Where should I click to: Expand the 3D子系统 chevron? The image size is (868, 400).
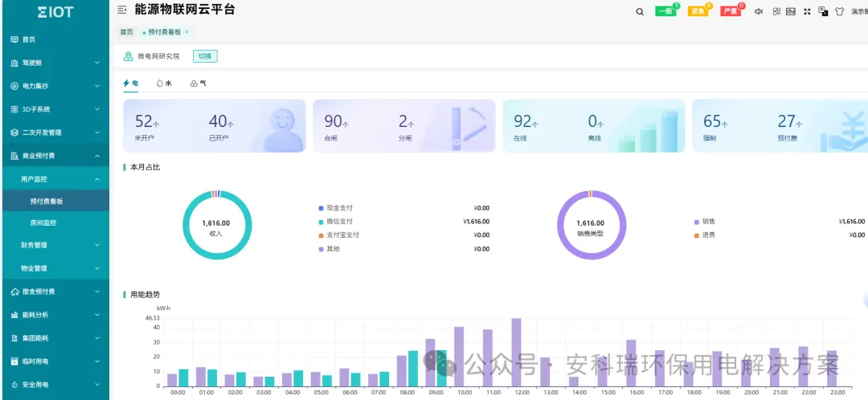97,109
